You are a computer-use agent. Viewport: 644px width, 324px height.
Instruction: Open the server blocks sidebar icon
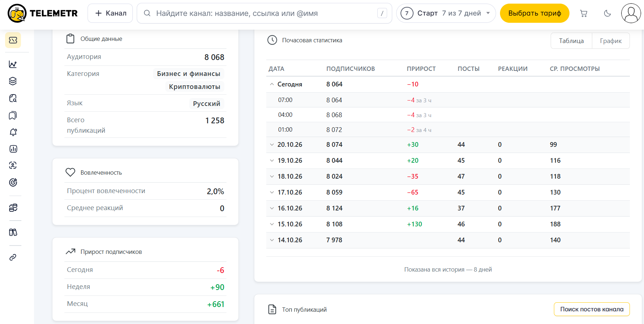point(13,208)
